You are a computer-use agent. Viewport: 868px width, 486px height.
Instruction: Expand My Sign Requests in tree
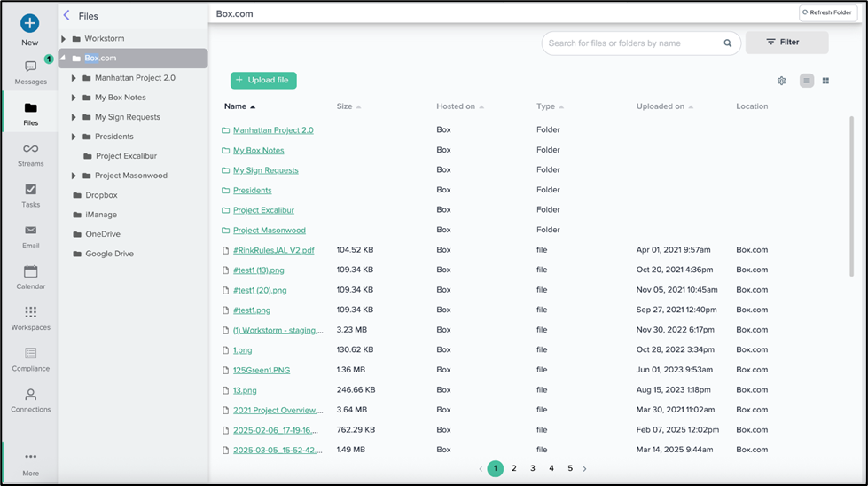click(x=73, y=117)
